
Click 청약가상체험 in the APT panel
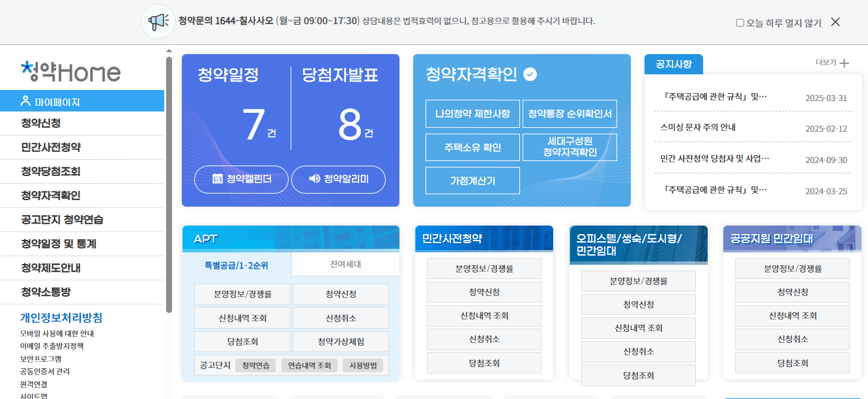340,341
